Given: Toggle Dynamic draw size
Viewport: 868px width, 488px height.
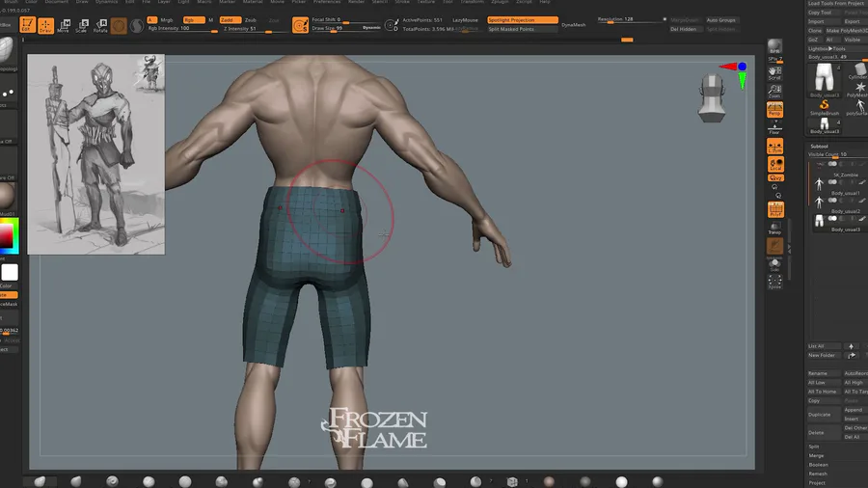Looking at the screenshot, I should tap(371, 27).
